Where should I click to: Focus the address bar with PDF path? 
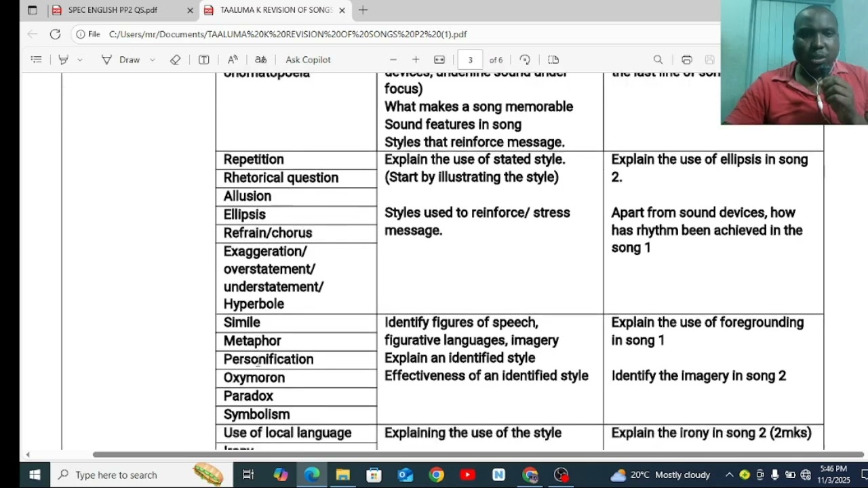[x=288, y=34]
